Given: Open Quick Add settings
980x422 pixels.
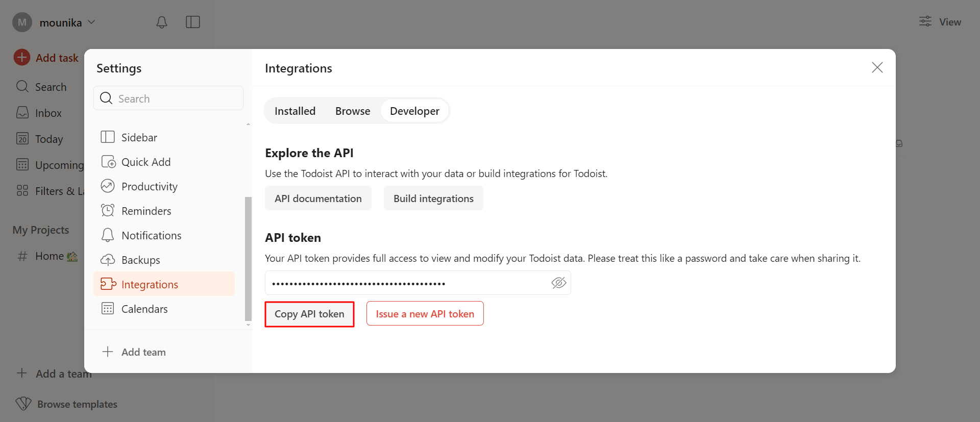Looking at the screenshot, I should 146,162.
